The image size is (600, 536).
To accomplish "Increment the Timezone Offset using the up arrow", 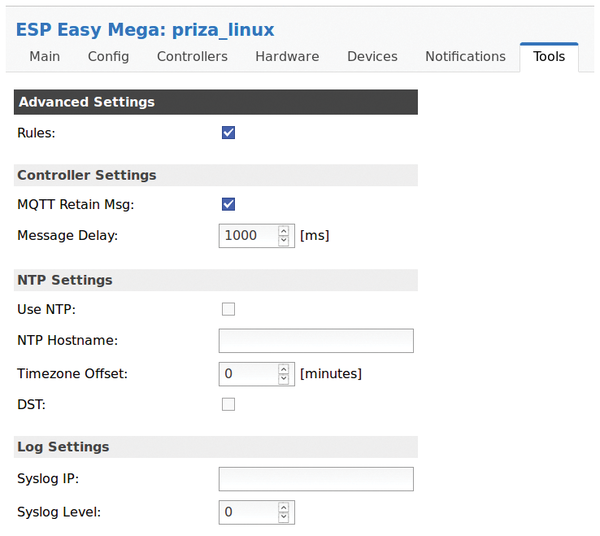I will [284, 370].
